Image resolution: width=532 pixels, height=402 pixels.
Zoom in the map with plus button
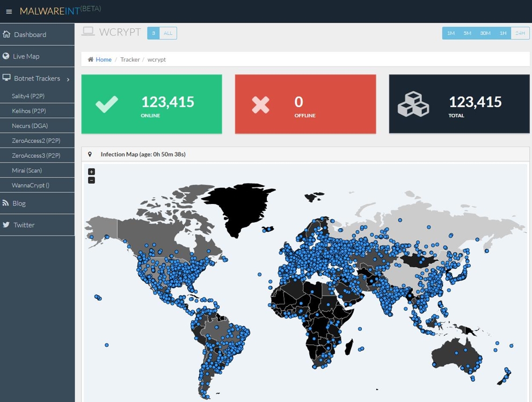(92, 172)
